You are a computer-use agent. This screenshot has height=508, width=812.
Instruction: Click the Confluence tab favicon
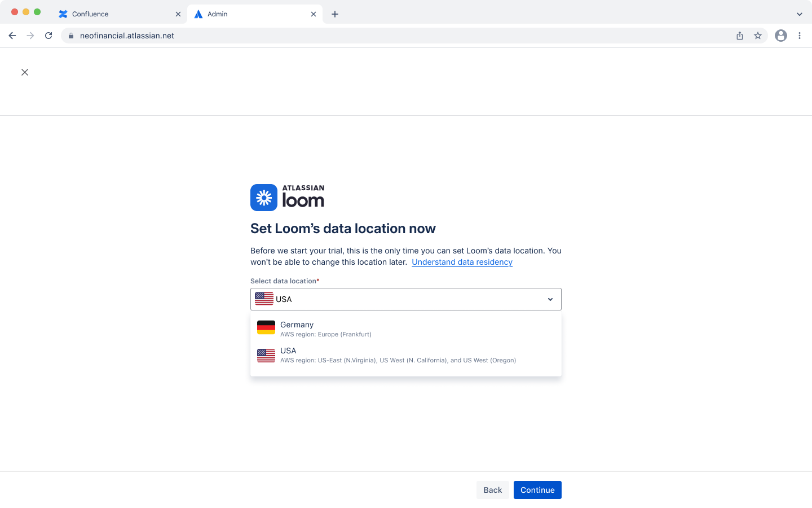[x=63, y=14]
